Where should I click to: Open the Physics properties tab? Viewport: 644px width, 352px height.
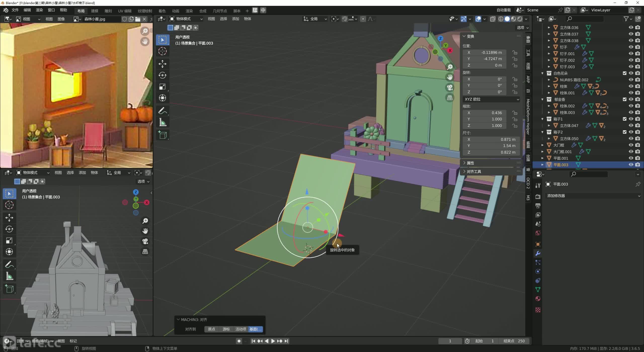click(x=538, y=272)
